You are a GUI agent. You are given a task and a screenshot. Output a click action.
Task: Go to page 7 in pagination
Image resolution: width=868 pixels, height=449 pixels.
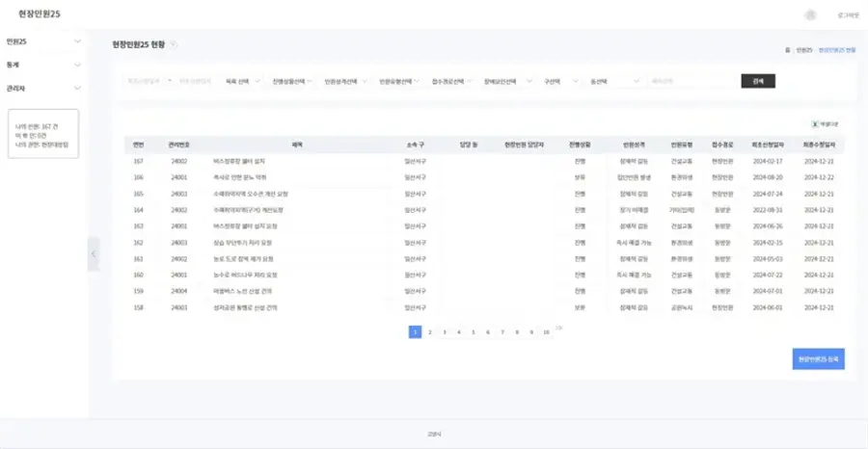502,331
